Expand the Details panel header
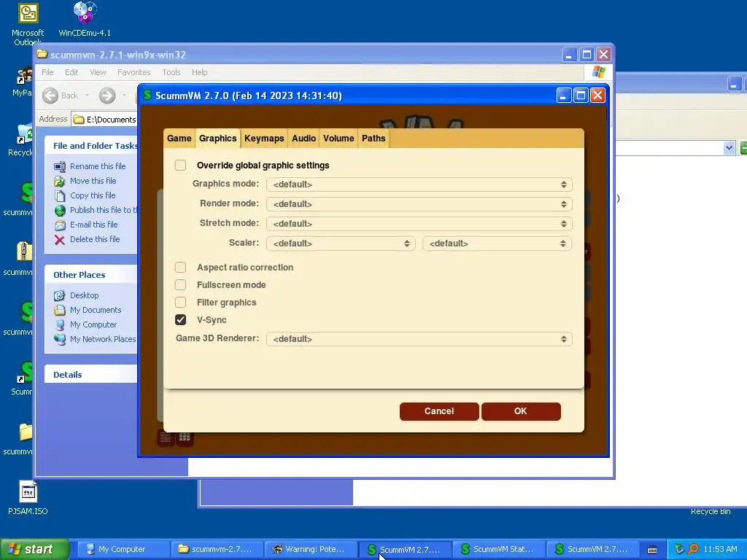This screenshot has width=747, height=560. point(91,375)
